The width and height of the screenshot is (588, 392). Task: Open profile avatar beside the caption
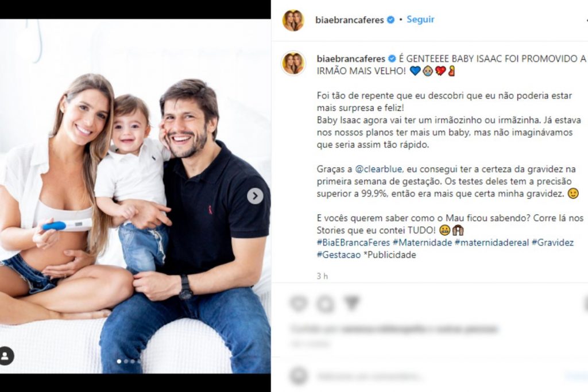pyautogui.click(x=293, y=63)
